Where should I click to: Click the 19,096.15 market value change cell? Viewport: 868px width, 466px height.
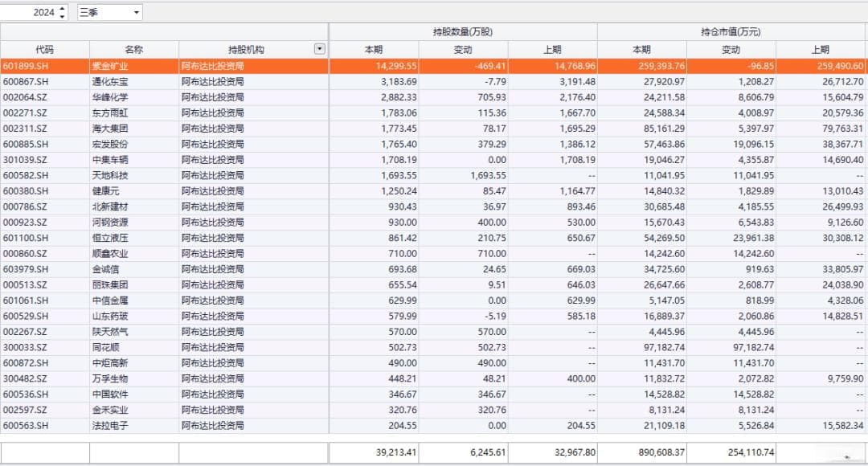click(x=731, y=144)
